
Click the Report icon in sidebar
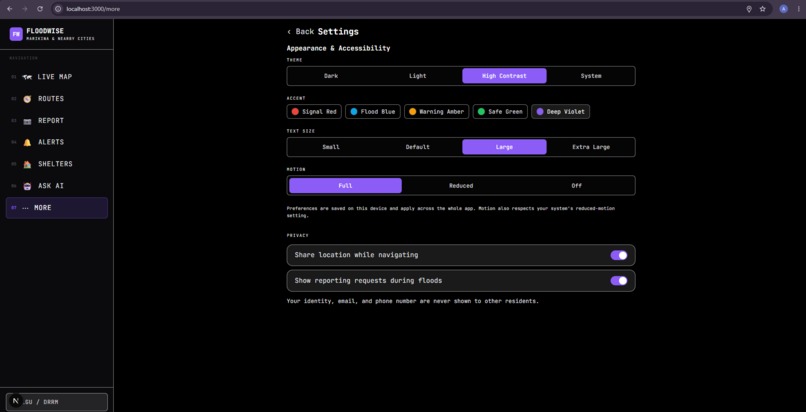point(27,121)
